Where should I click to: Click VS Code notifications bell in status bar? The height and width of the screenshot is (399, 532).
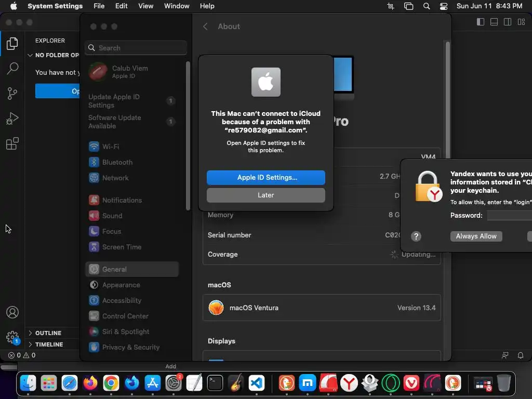click(521, 355)
